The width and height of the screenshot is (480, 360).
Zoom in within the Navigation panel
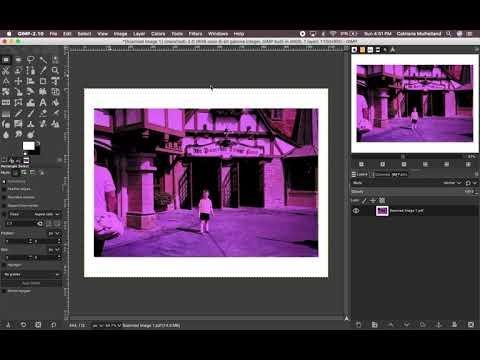[x=383, y=164]
